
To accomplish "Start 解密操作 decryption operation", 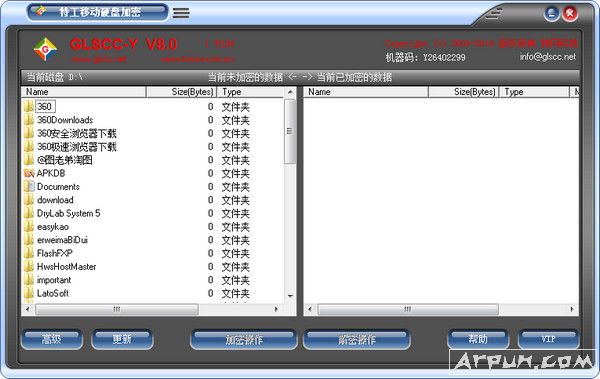I will click(357, 340).
